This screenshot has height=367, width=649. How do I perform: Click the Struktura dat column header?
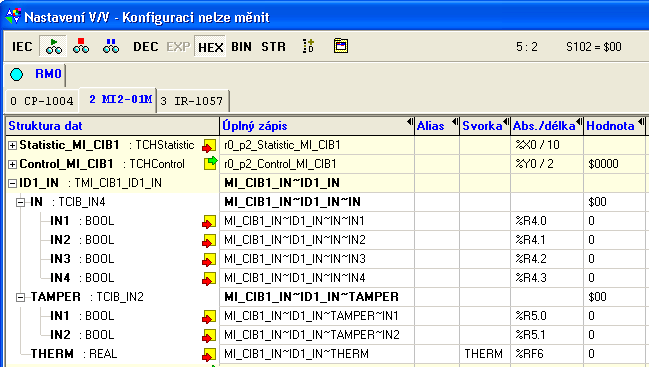pyautogui.click(x=112, y=126)
